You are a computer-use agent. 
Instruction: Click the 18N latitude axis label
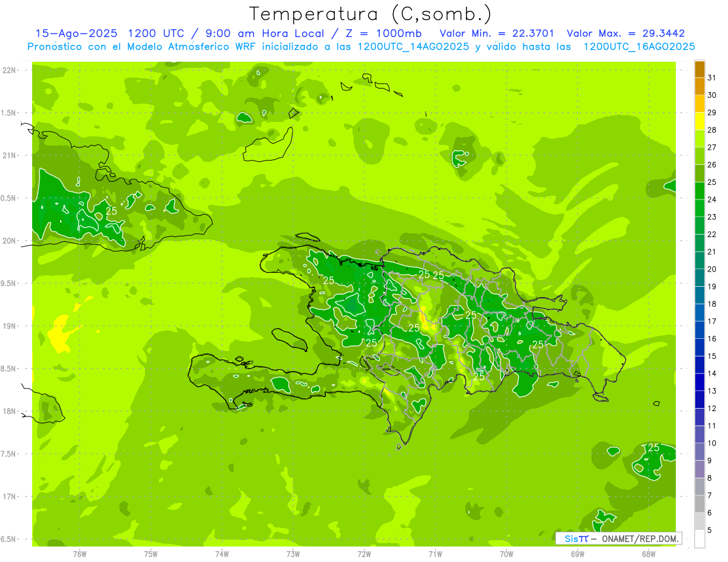pos(9,412)
